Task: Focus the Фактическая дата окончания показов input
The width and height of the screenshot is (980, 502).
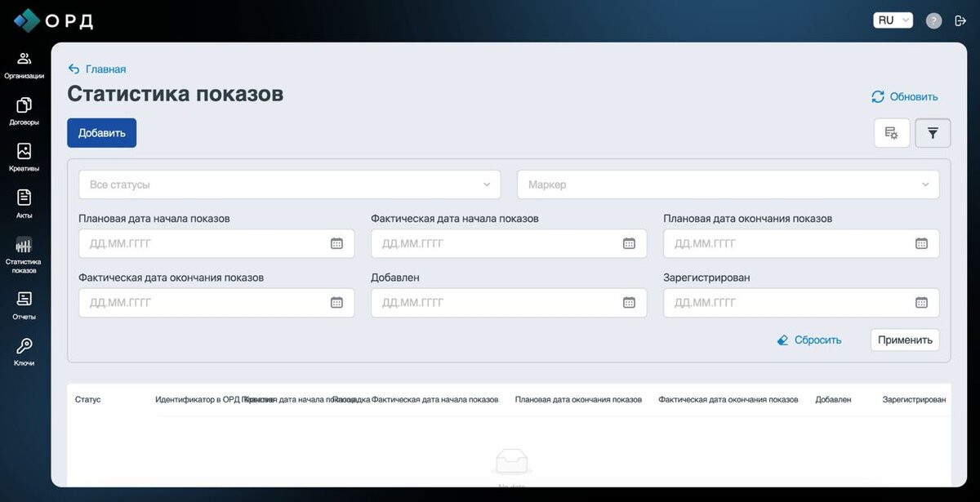Action: click(216, 303)
